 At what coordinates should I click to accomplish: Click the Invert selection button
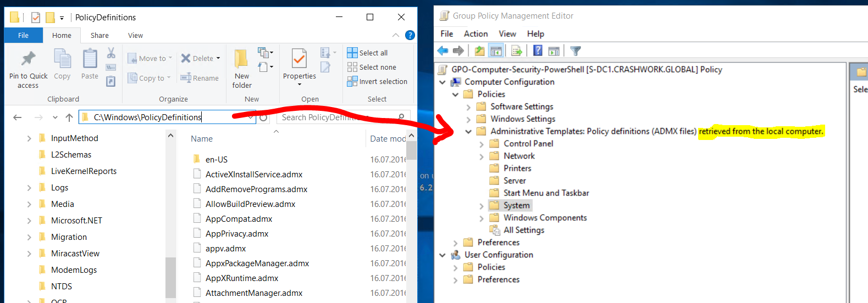(377, 81)
